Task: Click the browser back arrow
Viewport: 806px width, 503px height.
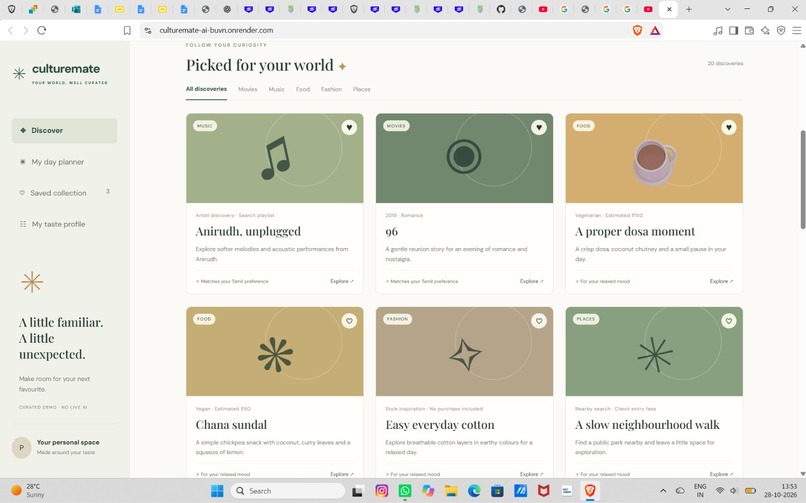Action: (10, 30)
